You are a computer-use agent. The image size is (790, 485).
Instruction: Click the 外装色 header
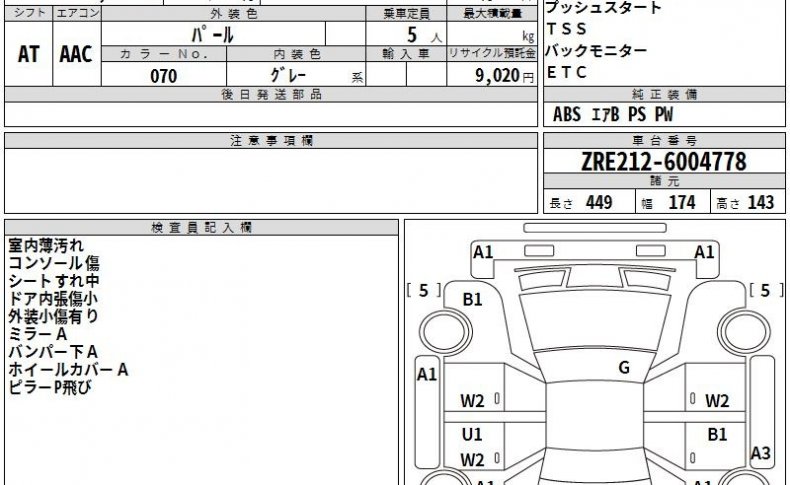coord(234,14)
